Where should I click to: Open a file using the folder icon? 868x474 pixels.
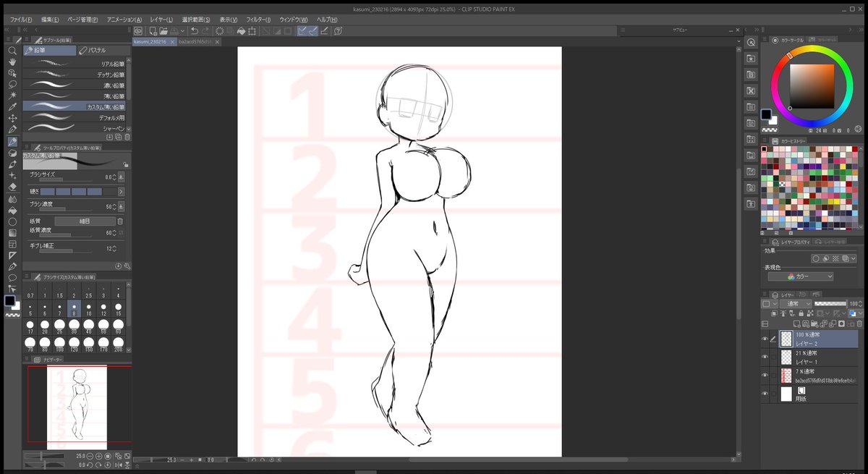(x=163, y=31)
